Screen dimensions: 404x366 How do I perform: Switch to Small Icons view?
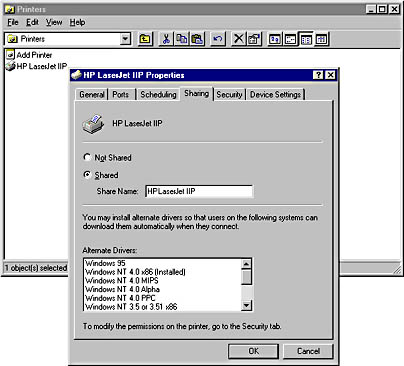pos(290,39)
